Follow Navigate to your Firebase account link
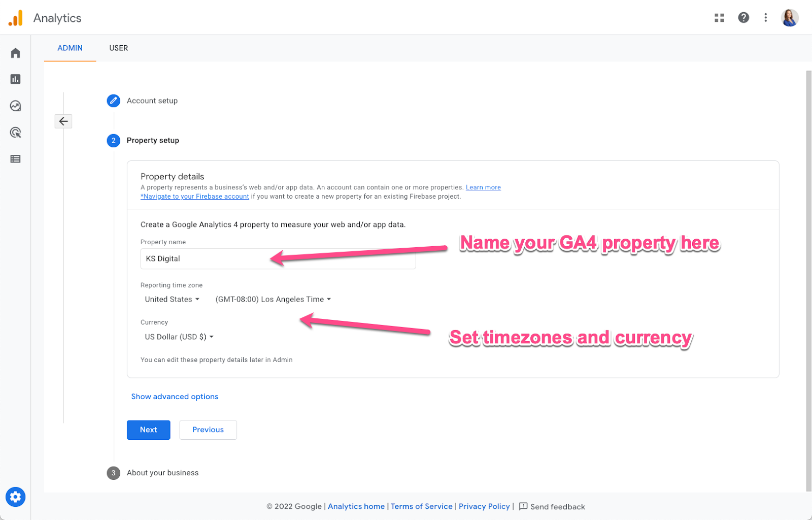 [195, 197]
